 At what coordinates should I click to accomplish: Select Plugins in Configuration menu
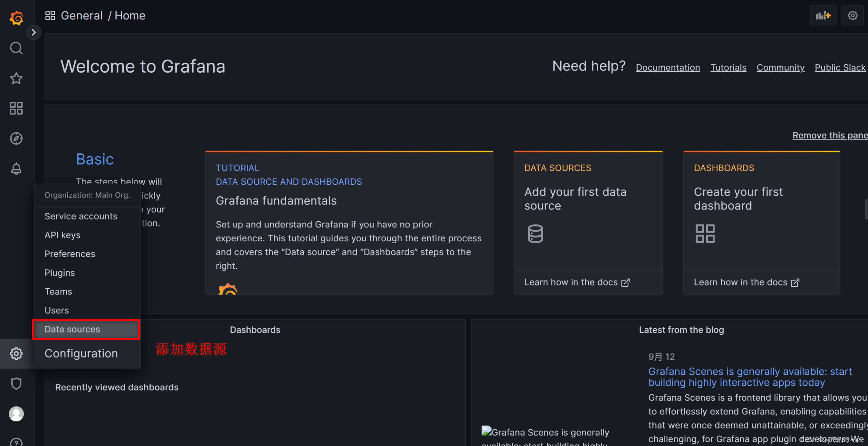pos(60,272)
